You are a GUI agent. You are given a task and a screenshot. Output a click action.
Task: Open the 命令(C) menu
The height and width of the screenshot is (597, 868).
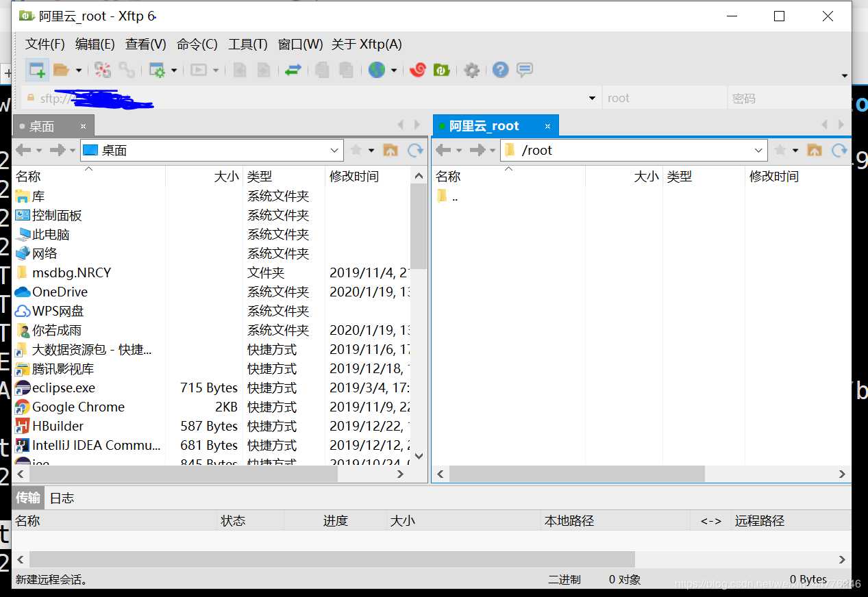(197, 44)
